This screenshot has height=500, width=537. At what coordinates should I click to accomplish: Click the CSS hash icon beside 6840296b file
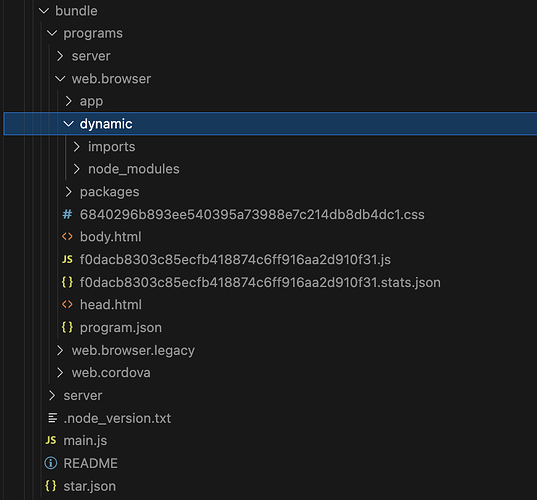coord(67,214)
